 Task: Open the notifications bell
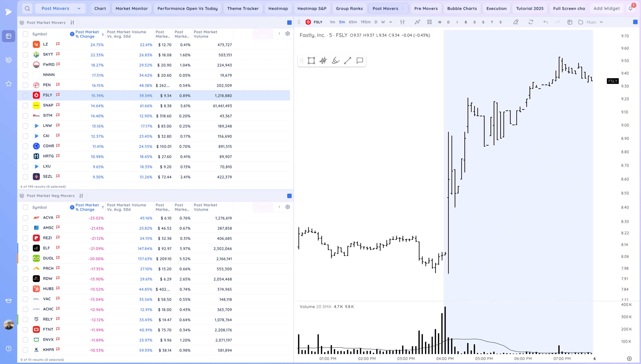[630, 9]
